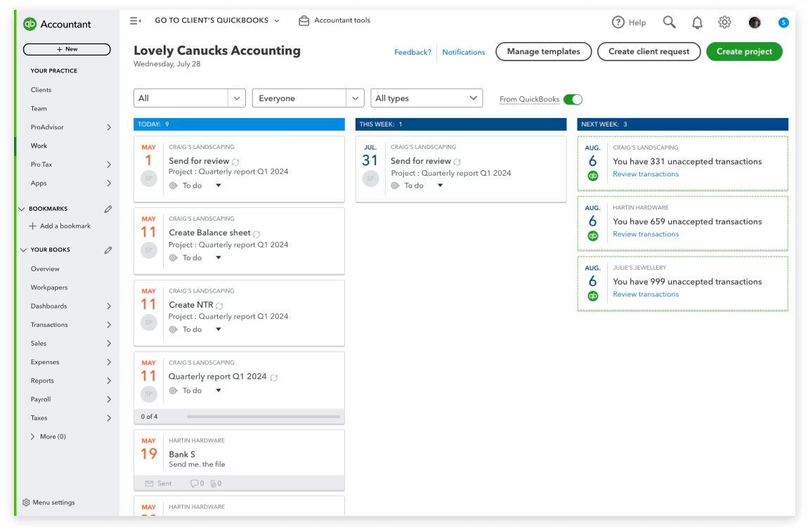This screenshot has width=808, height=532.
Task: Open the Bank S task title
Action: click(182, 454)
